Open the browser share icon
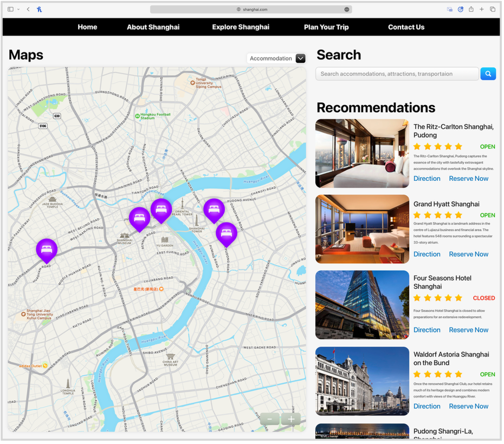Viewport: 504px width, 444px height. tap(472, 9)
